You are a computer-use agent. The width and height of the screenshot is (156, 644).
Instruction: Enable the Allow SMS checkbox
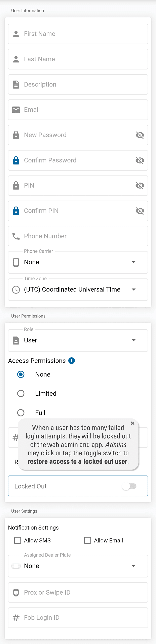[18, 541]
